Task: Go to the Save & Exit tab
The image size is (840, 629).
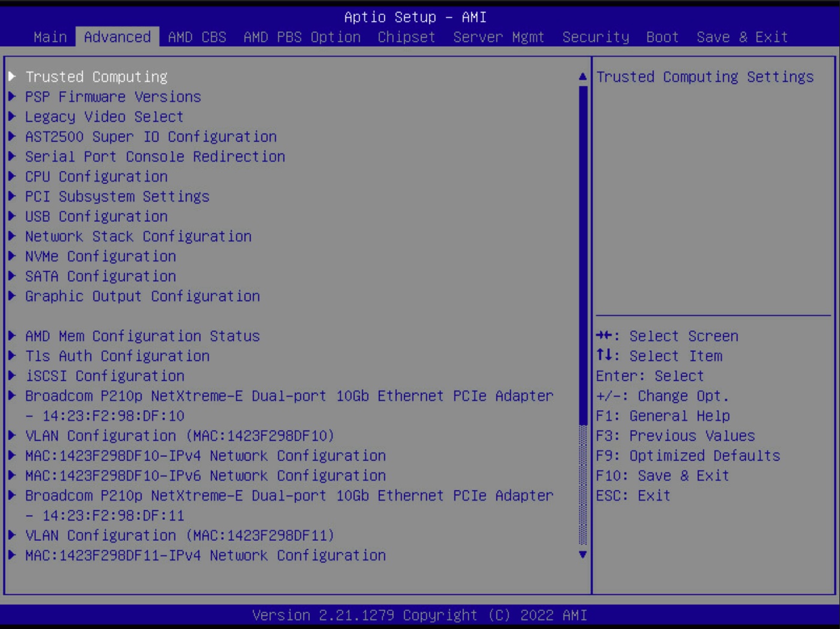Action: point(742,37)
